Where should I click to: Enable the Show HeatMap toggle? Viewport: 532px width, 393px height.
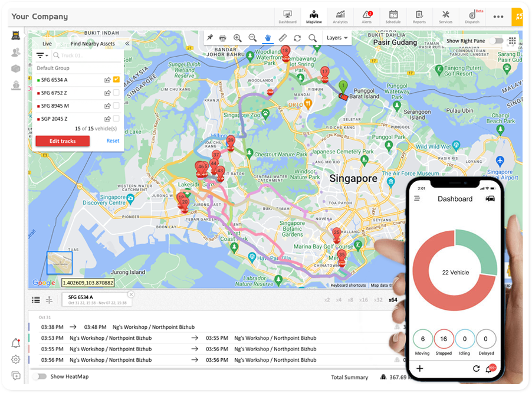tap(40, 376)
